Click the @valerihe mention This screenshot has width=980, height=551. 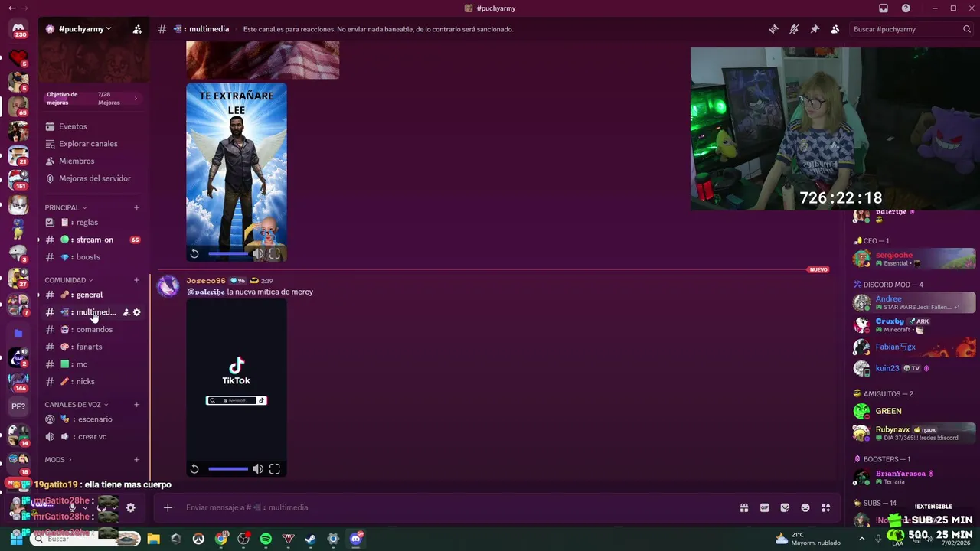click(206, 292)
